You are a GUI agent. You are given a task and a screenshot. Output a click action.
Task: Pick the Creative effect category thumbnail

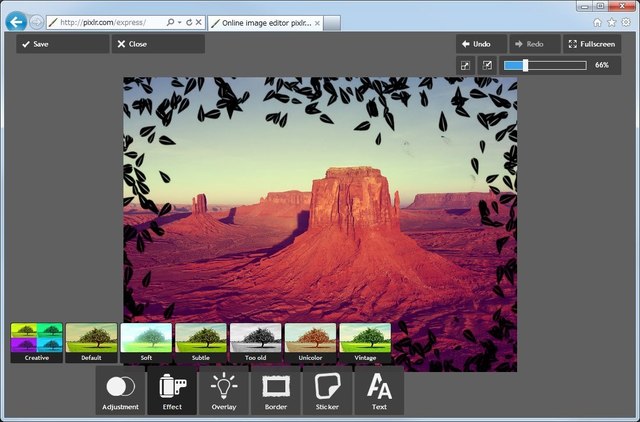click(36, 341)
